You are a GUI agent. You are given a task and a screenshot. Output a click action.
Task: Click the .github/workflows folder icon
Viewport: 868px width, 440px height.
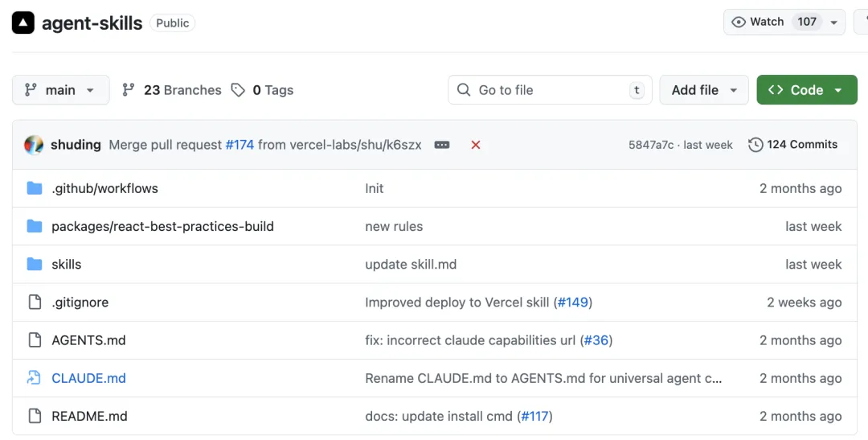(x=35, y=188)
